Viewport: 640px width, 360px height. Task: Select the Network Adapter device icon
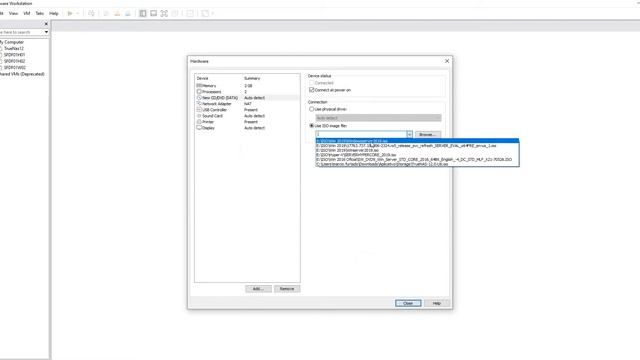199,104
